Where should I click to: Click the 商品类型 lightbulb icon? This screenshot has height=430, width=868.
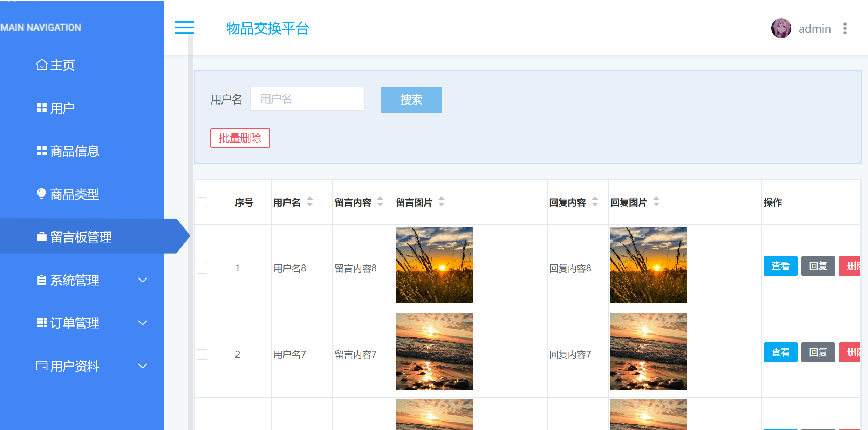coord(41,194)
